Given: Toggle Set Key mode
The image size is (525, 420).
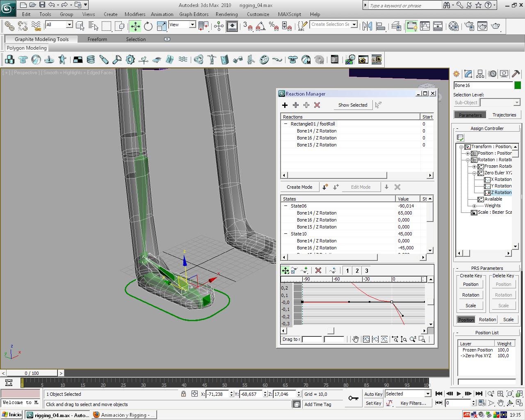Looking at the screenshot, I should tap(373, 403).
